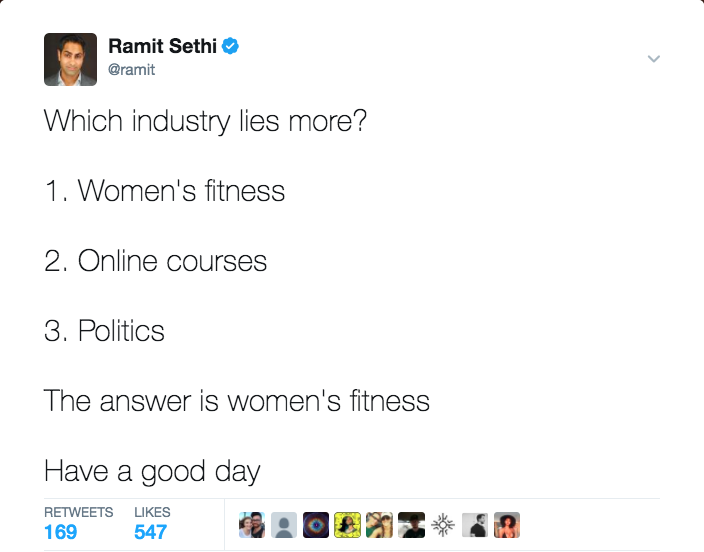
Task: Click the 'Which industry lies more?' text
Action: coord(205,121)
